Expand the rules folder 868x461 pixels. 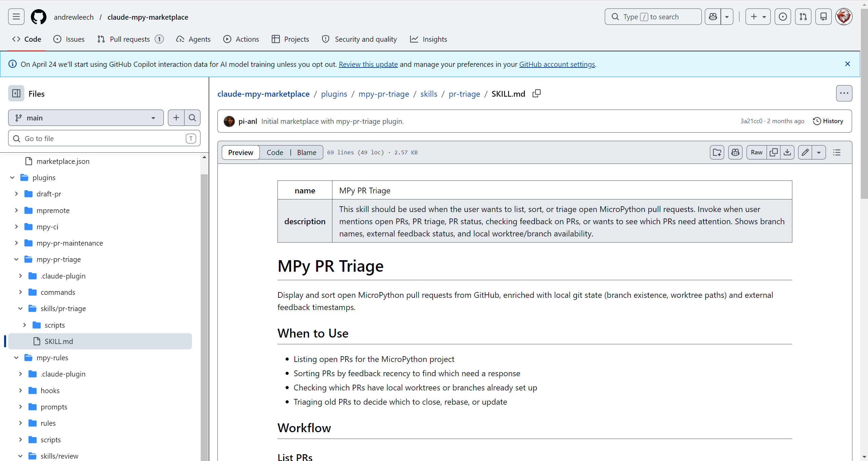point(20,423)
